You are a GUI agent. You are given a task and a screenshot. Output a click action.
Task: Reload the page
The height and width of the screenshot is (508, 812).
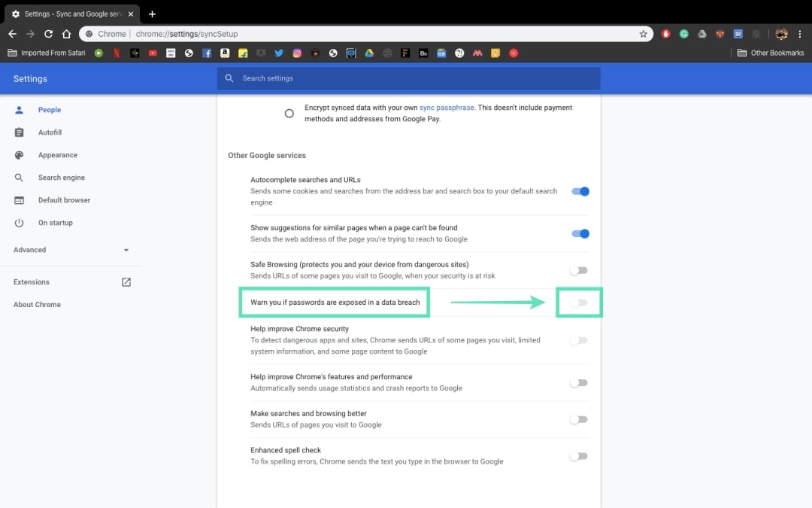49,34
